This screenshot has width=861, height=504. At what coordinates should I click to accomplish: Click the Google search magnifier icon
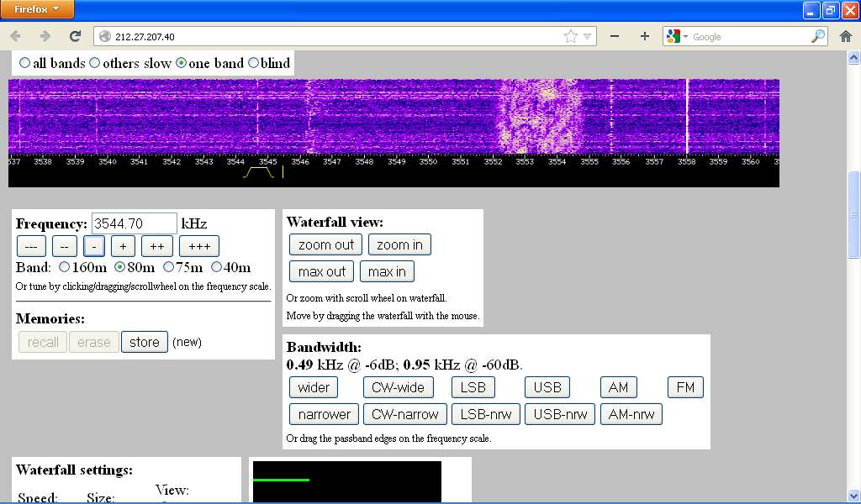[817, 36]
